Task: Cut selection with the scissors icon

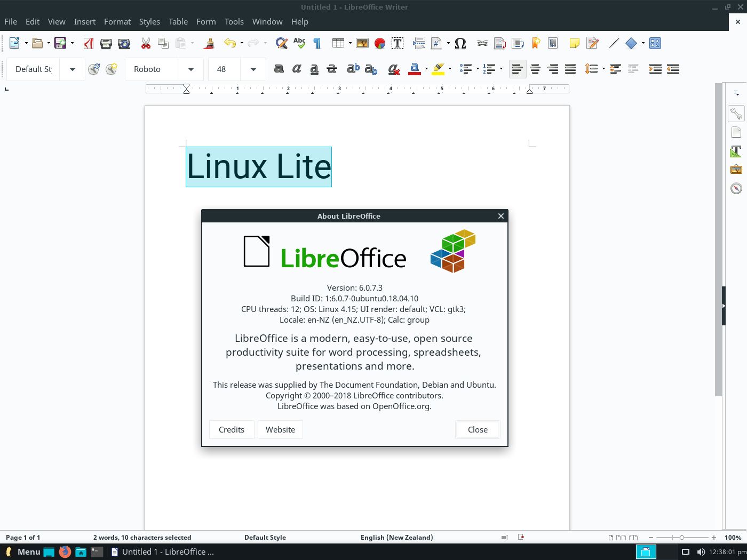Action: [x=146, y=43]
